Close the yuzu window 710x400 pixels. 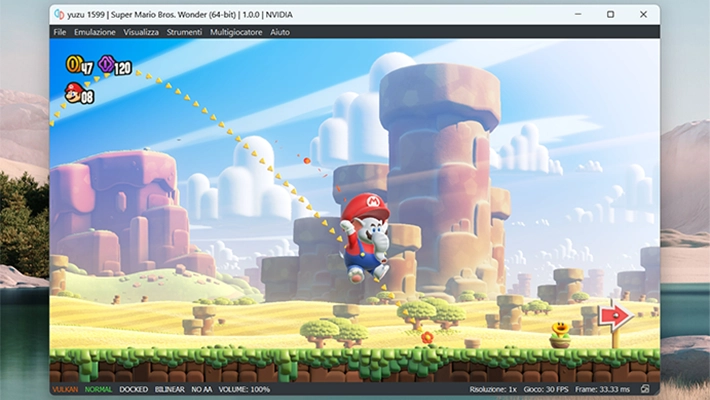click(x=643, y=14)
